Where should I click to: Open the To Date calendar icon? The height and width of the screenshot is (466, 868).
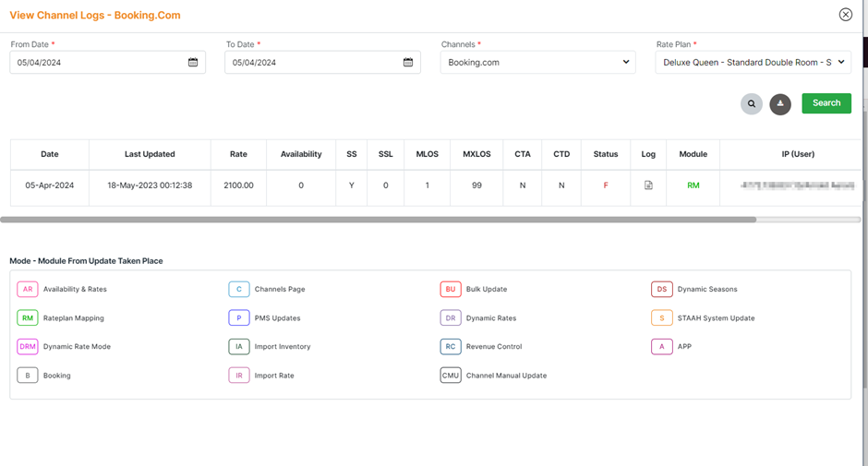408,63
